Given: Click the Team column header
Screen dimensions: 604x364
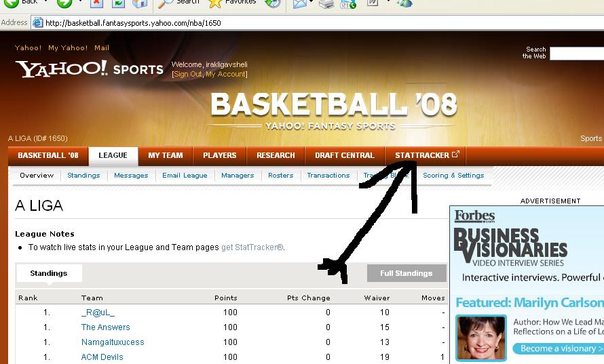Looking at the screenshot, I should pos(92,298).
